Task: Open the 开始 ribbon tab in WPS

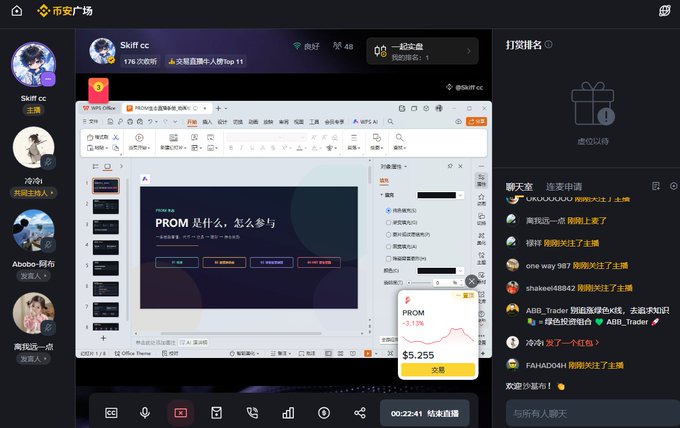Action: pyautogui.click(x=192, y=122)
